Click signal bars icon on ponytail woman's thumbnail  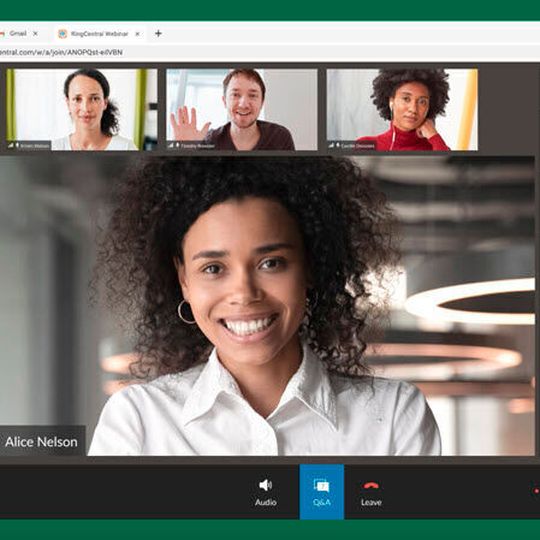pos(11,145)
